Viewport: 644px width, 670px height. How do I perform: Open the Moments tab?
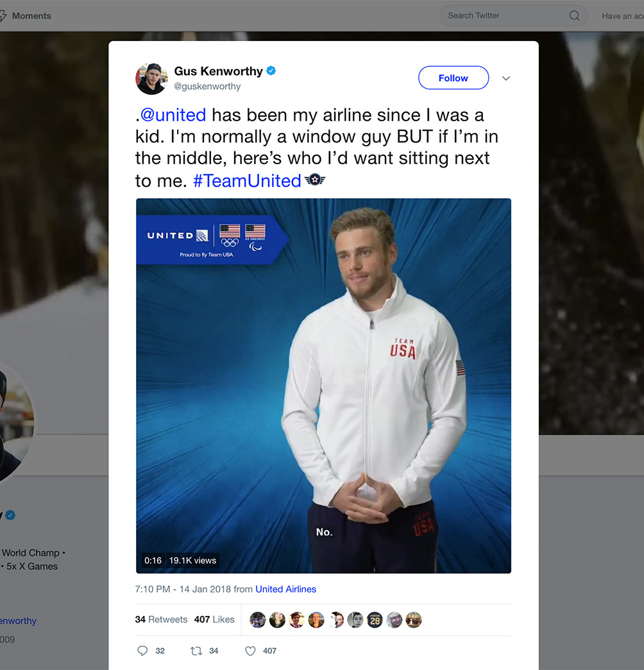[31, 16]
